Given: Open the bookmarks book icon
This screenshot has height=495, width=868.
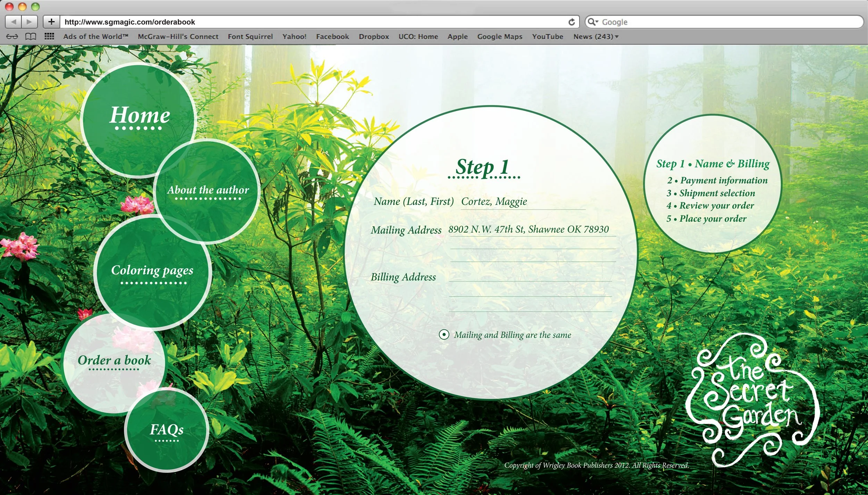Looking at the screenshot, I should pyautogui.click(x=31, y=36).
